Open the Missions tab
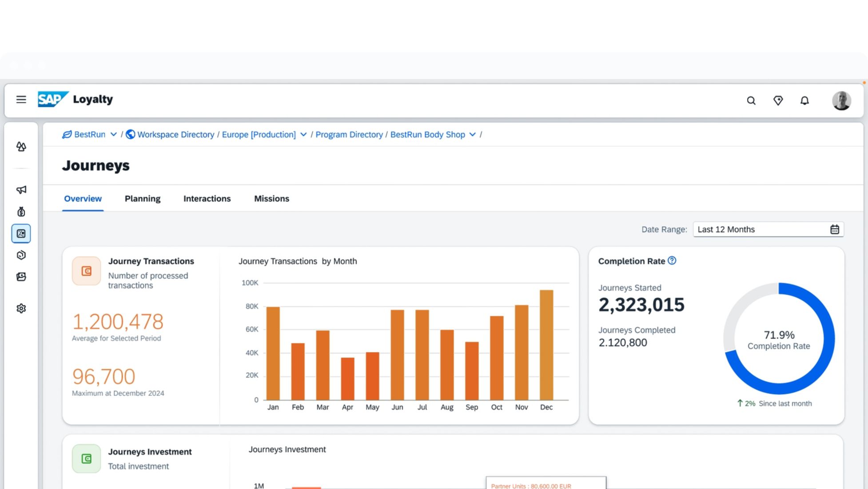Viewport: 868px width, 489px height. coord(271,199)
